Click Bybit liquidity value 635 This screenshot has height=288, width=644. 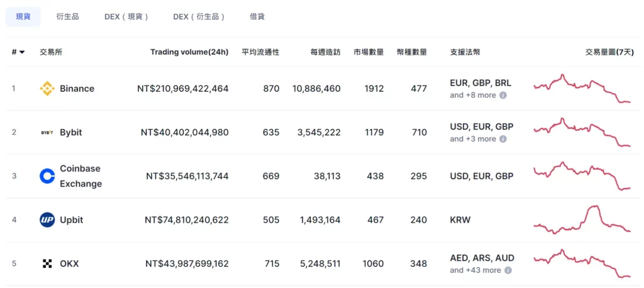(x=271, y=133)
